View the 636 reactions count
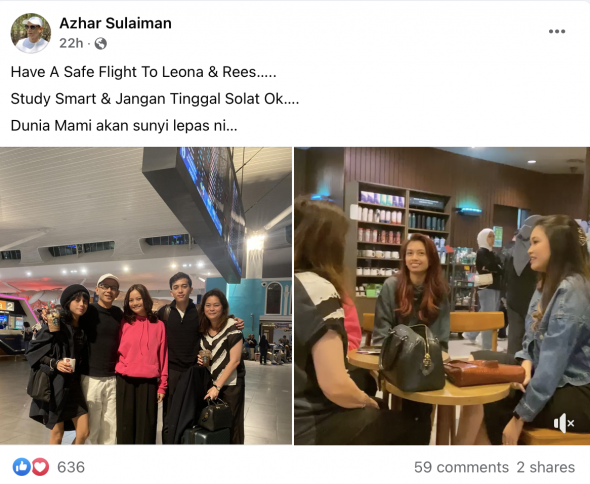Image resolution: width=590 pixels, height=484 pixels. pos(71,467)
